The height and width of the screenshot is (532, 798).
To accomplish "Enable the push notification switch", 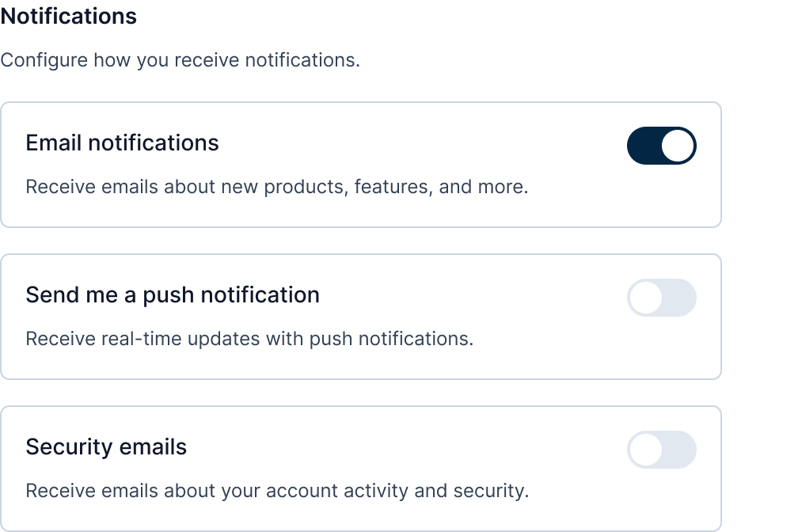I will pos(661,298).
